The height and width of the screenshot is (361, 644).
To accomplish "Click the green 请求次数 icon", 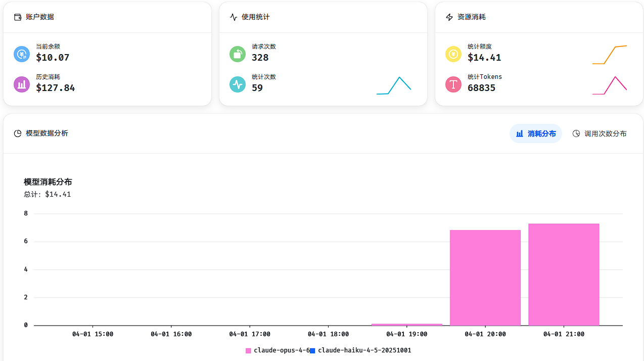I will pyautogui.click(x=238, y=54).
